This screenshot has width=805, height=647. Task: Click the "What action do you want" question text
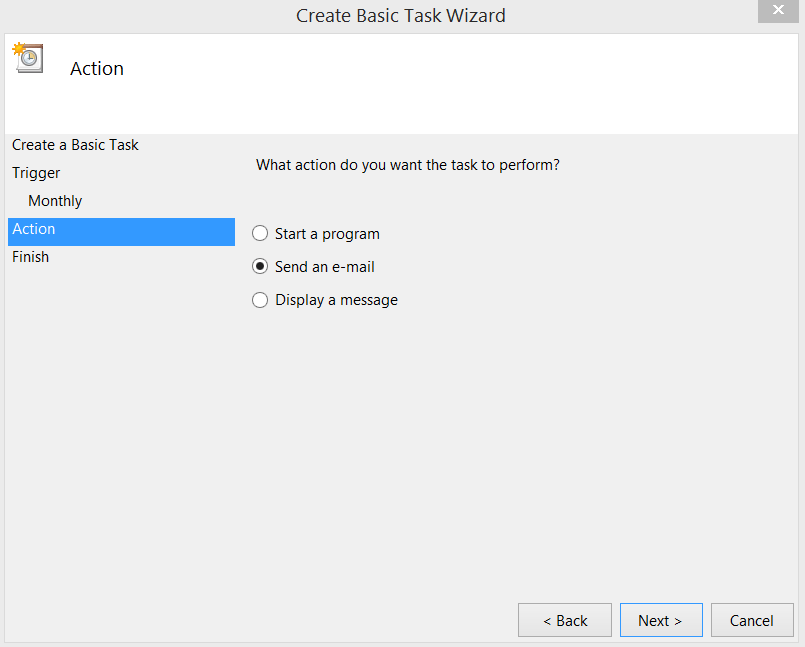point(407,164)
